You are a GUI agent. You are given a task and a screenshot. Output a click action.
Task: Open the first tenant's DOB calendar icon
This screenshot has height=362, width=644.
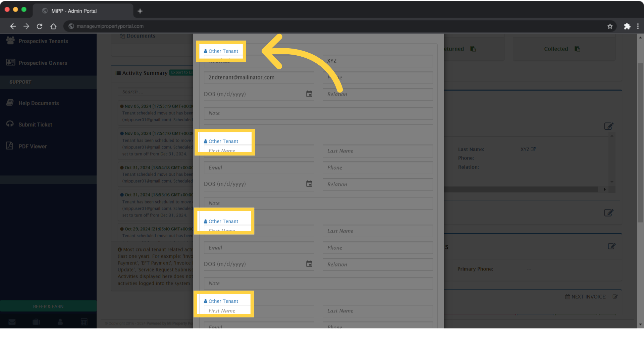pos(309,94)
